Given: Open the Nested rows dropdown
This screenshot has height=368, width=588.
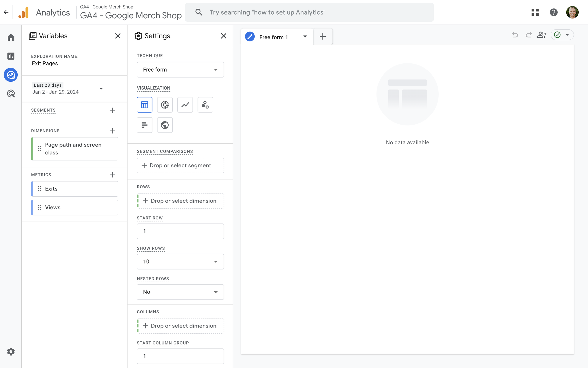Looking at the screenshot, I should [x=180, y=292].
